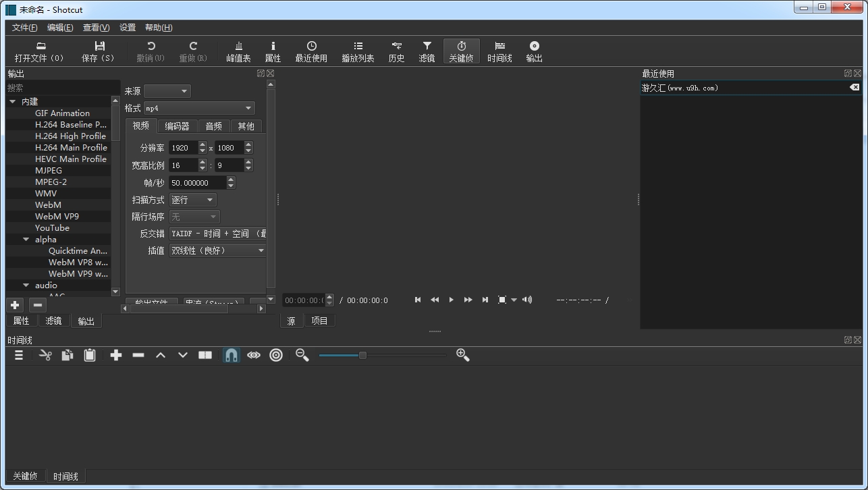This screenshot has height=490, width=868.
Task: Open the 设置 menu
Action: point(128,28)
